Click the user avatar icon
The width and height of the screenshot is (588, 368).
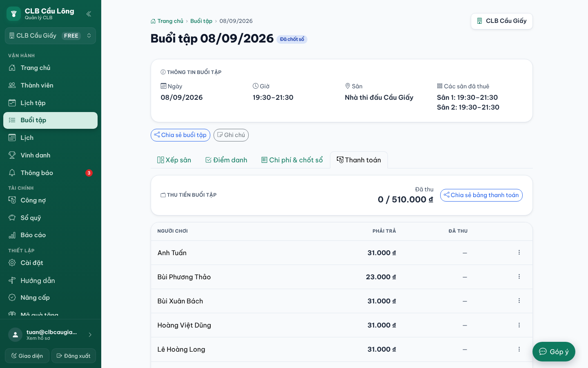(x=15, y=335)
